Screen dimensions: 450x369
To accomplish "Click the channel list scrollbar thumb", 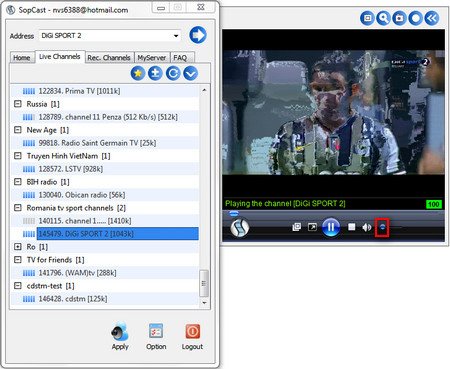I will click(x=204, y=283).
